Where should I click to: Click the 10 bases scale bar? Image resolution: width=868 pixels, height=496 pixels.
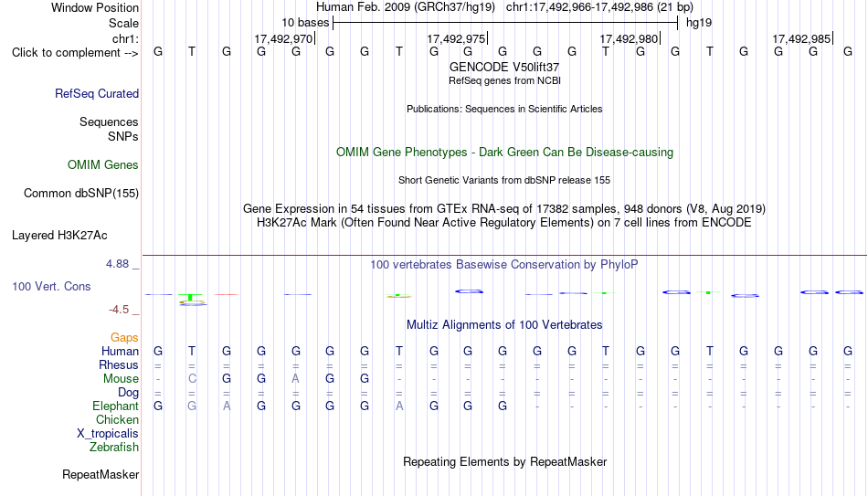pyautogui.click(x=505, y=23)
